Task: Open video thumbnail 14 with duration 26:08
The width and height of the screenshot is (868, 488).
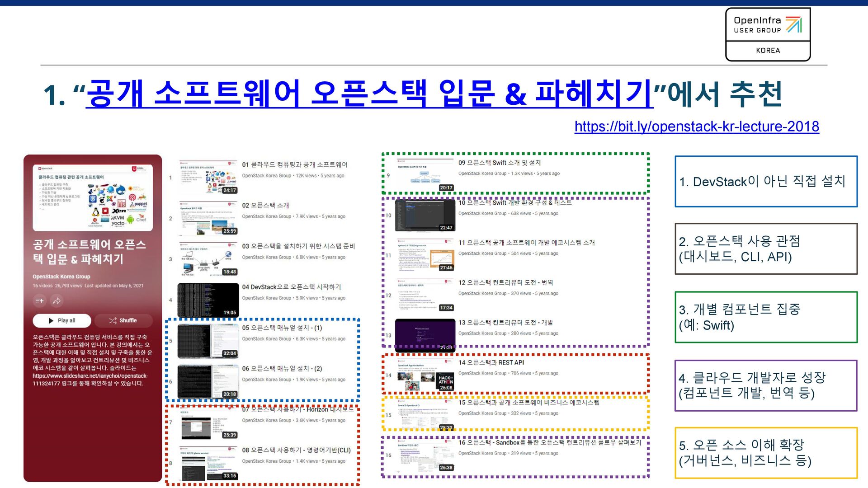Action: [425, 375]
